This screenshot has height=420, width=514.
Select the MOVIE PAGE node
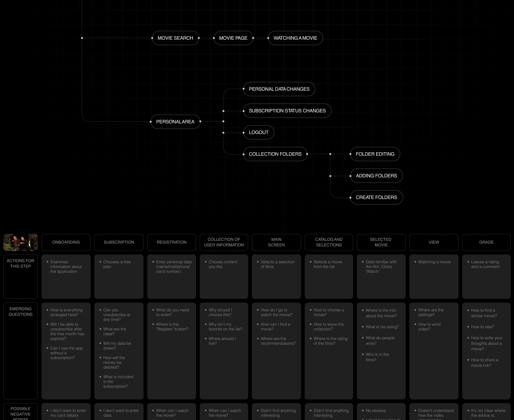coord(233,38)
